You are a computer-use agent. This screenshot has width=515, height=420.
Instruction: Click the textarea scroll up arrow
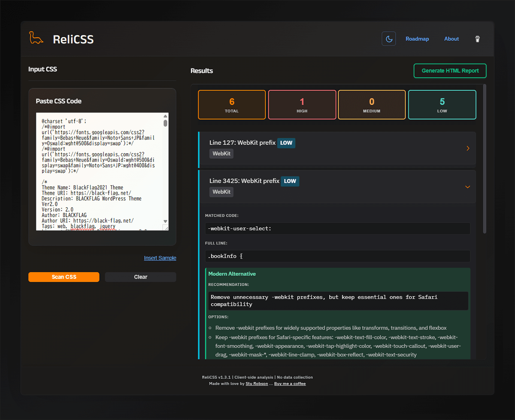[165, 116]
